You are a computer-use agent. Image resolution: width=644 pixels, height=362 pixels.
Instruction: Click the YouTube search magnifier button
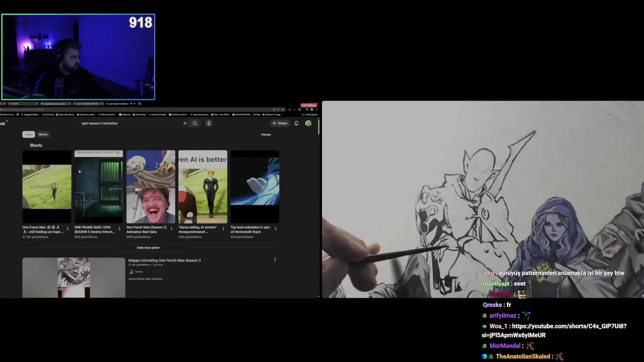tap(195, 123)
